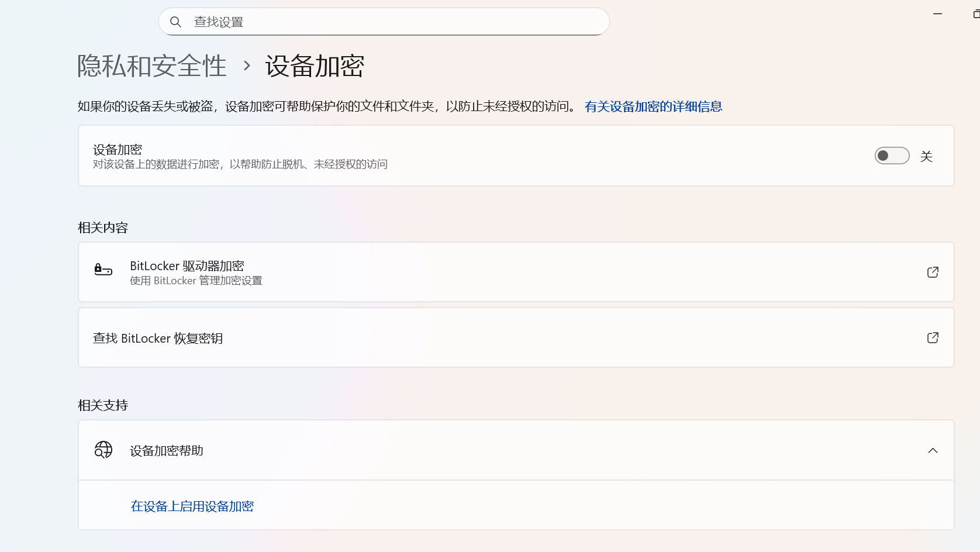
Task: Click the up chevron to collapse help
Action: [x=933, y=450]
